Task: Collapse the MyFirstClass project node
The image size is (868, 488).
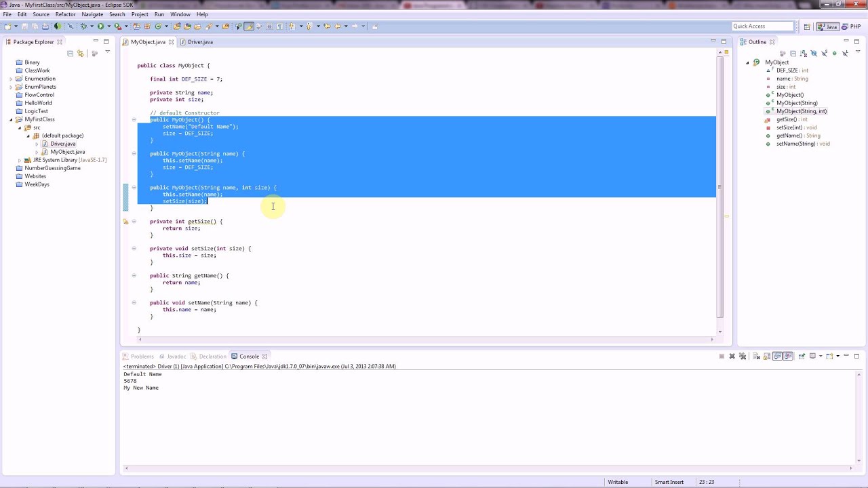Action: [11, 119]
